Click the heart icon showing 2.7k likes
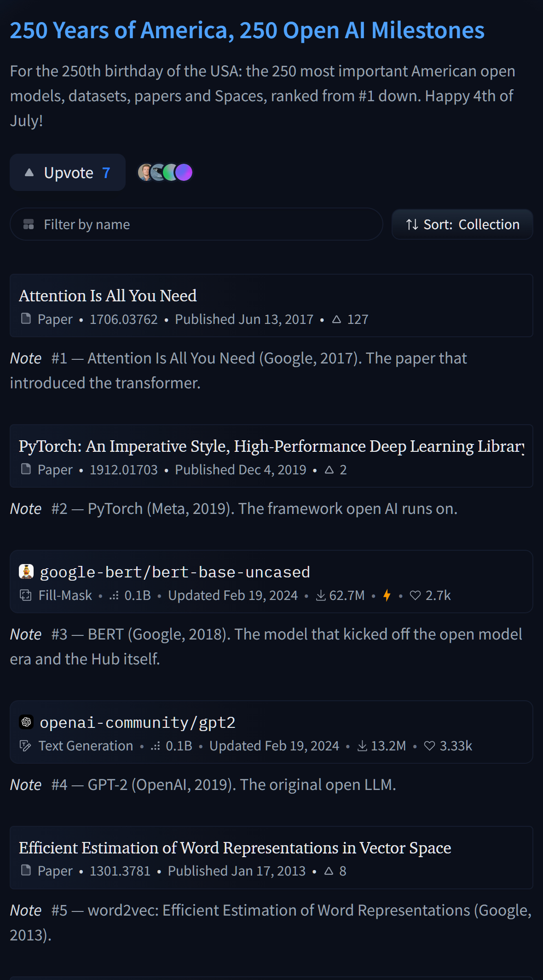This screenshot has height=980, width=543. [415, 595]
